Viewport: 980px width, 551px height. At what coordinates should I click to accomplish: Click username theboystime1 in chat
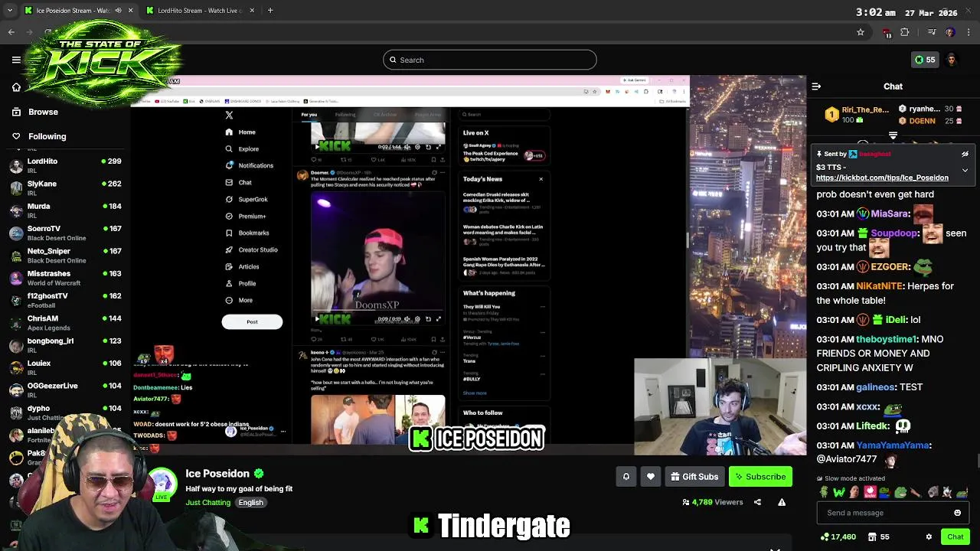tap(887, 339)
